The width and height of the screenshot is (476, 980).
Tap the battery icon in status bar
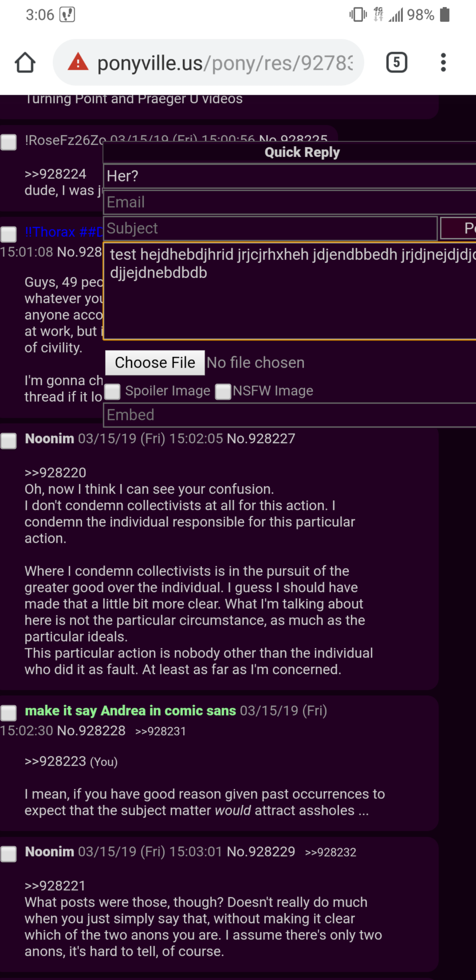[445, 15]
